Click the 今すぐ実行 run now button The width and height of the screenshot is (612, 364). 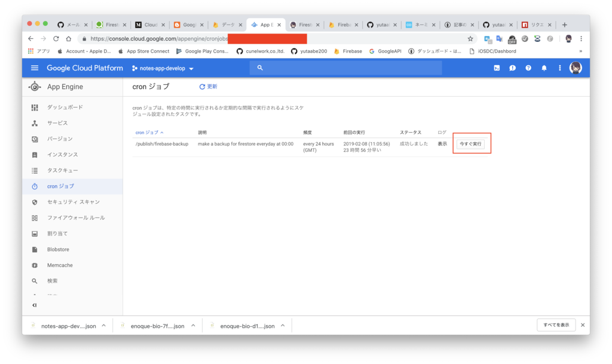470,144
